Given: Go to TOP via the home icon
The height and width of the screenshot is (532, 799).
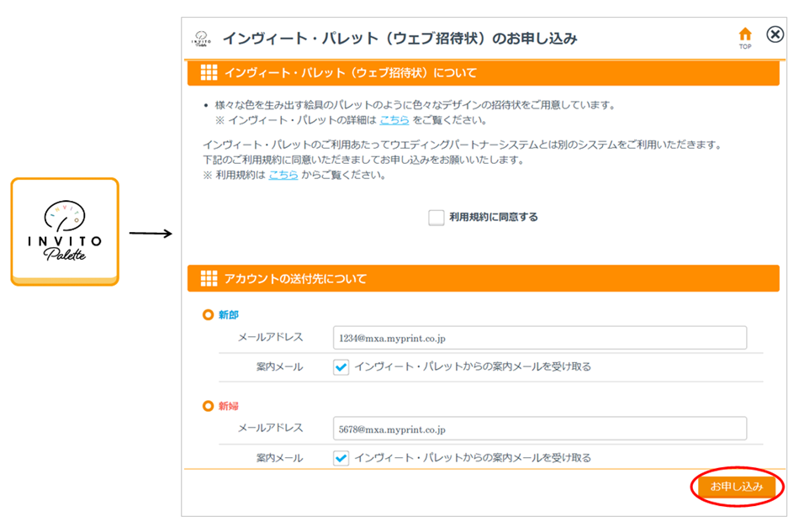Looking at the screenshot, I should (744, 36).
